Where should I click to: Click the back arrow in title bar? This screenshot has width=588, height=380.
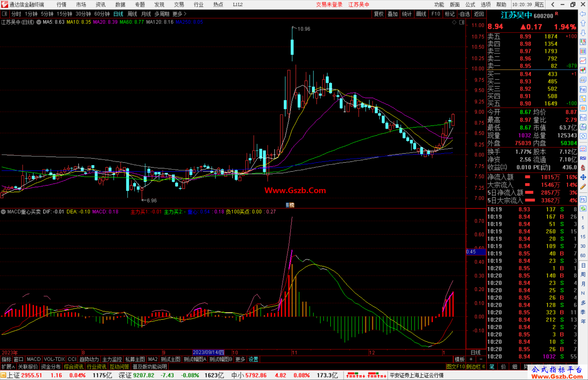(553, 5)
